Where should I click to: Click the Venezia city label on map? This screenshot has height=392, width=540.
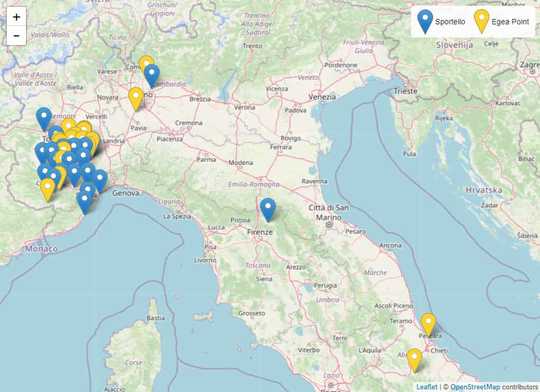[x=322, y=97]
